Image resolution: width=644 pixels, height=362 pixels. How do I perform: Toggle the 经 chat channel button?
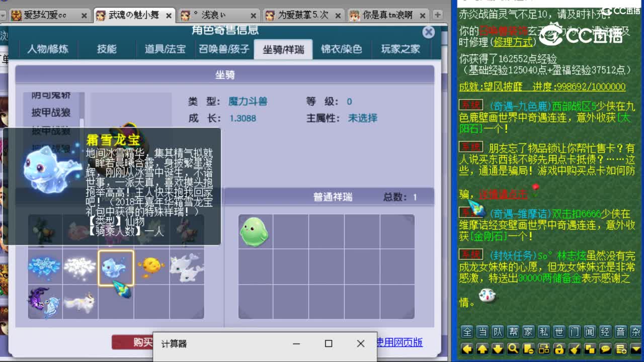pos(606,331)
